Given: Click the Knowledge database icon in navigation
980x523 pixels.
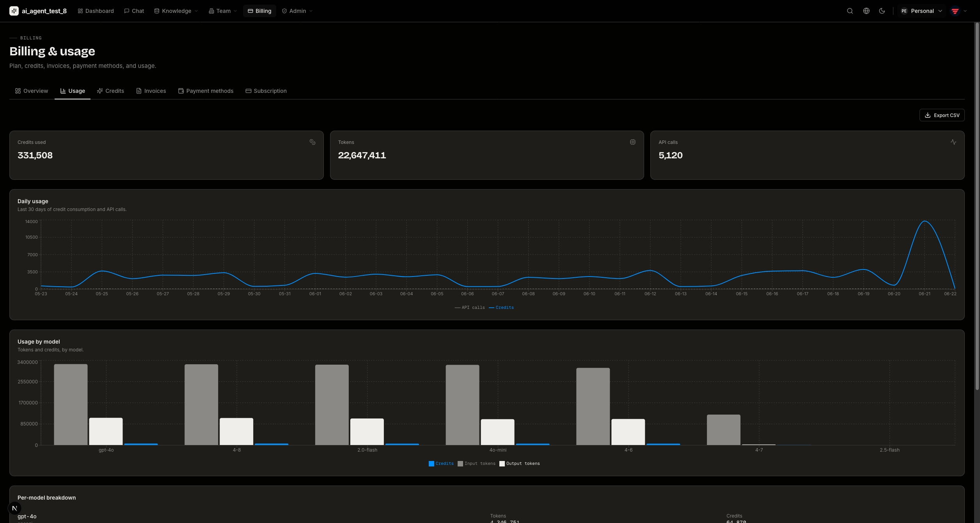Looking at the screenshot, I should (x=156, y=11).
